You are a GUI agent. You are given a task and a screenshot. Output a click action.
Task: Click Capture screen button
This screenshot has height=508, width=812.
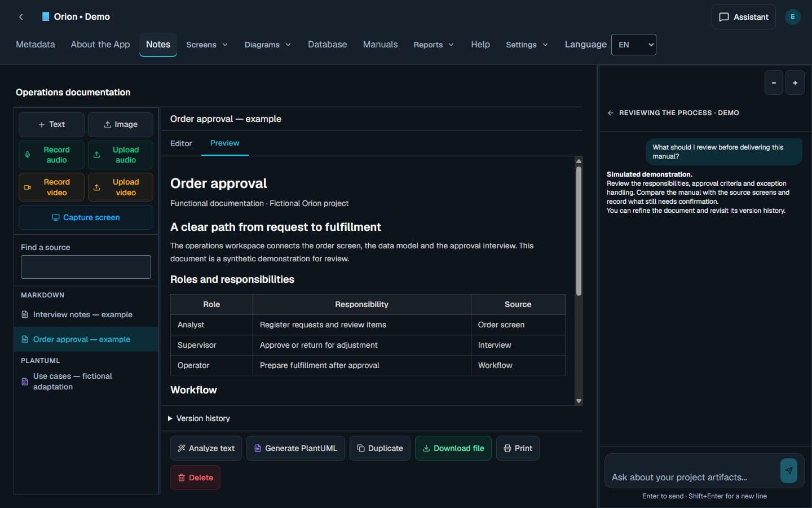coord(86,217)
